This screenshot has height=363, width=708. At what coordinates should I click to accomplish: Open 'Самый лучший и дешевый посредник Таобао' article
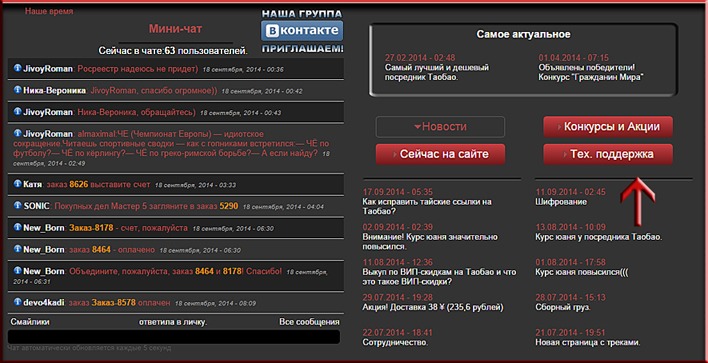[437, 72]
